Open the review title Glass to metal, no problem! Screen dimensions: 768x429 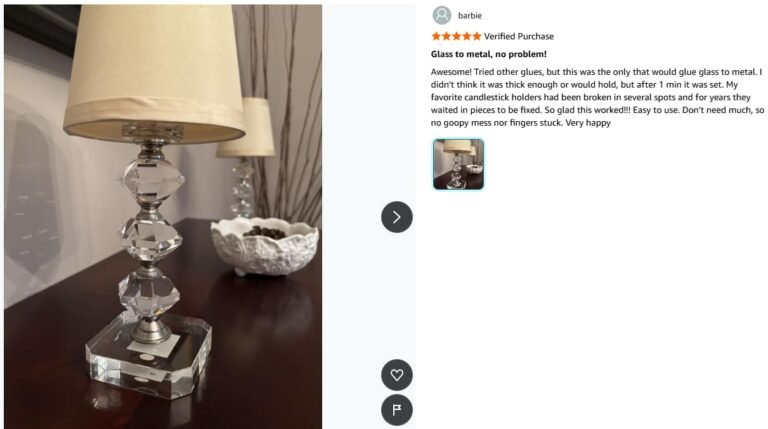489,54
